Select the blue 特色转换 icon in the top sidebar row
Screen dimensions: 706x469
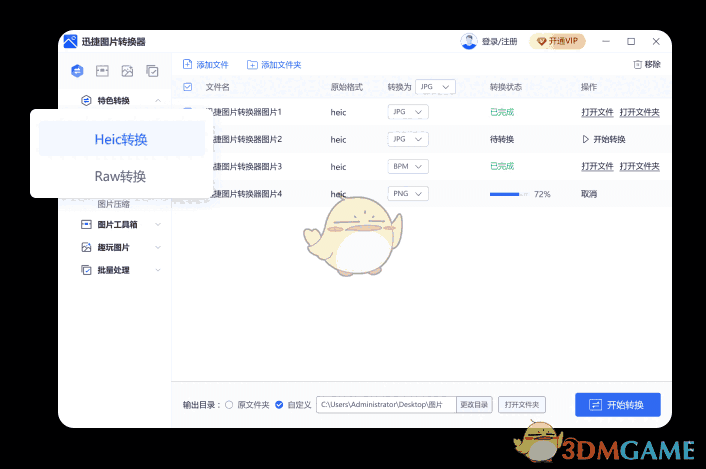click(x=77, y=71)
